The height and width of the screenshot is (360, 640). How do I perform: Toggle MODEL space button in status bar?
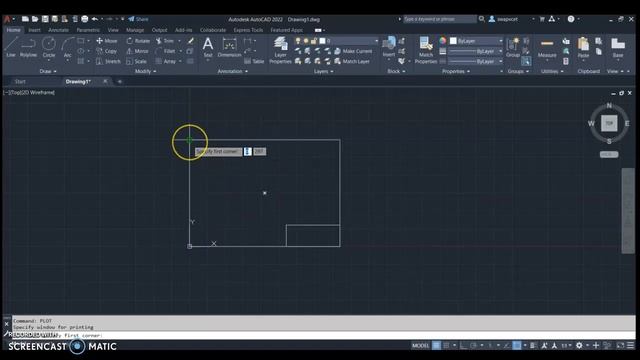click(420, 345)
